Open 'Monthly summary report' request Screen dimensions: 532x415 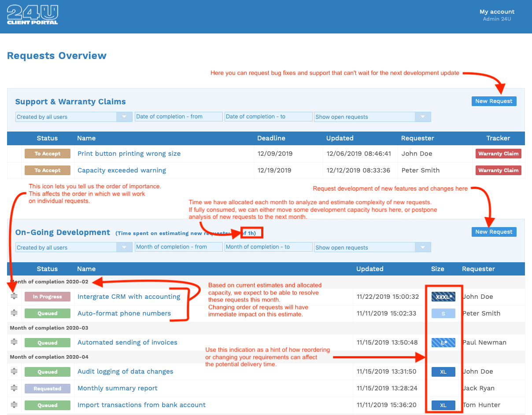coord(118,388)
